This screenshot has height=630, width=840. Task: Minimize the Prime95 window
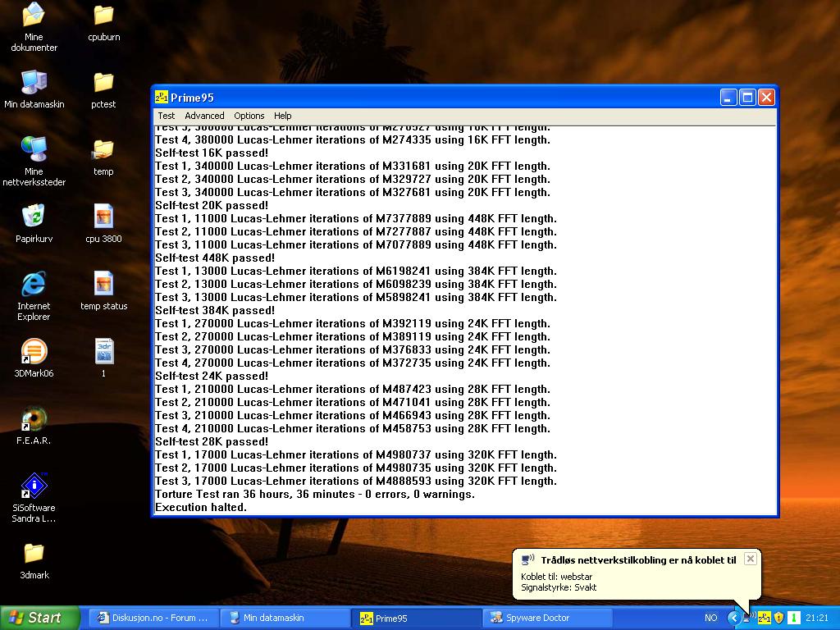coord(728,97)
